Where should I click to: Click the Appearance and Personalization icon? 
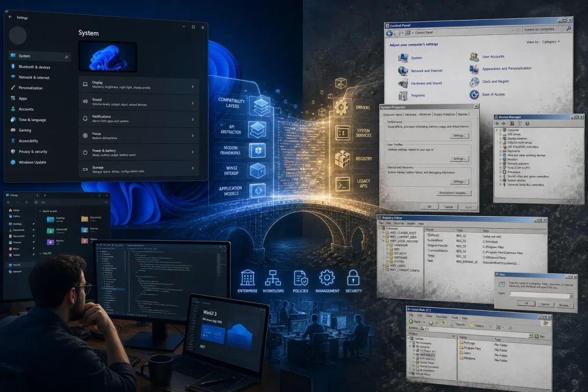474,69
